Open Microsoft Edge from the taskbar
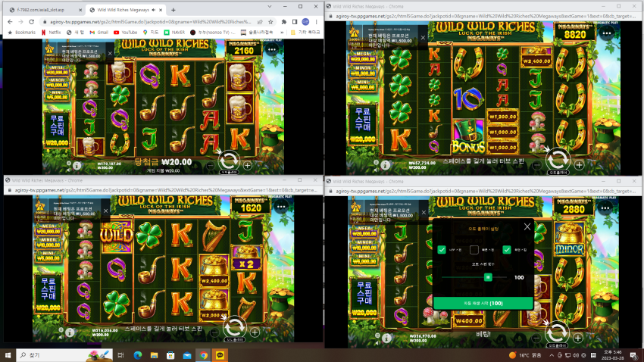The height and width of the screenshot is (362, 644). [x=138, y=355]
